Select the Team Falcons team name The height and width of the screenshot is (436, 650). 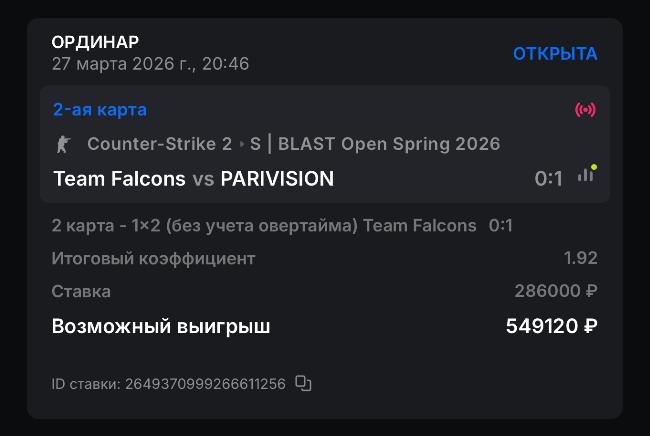119,179
